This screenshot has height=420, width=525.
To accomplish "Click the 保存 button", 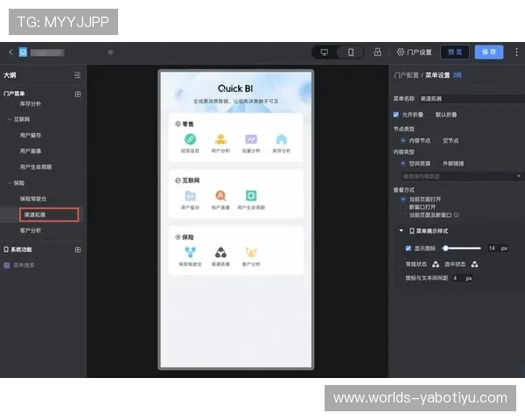I will [x=488, y=52].
